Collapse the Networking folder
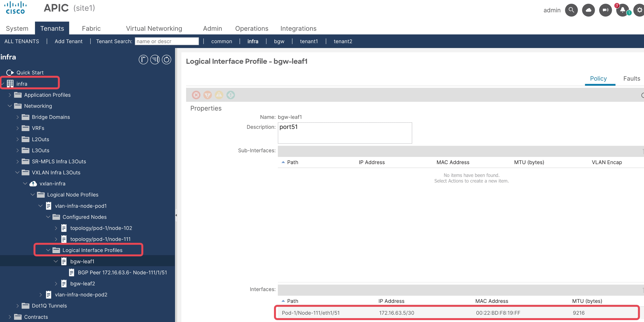The image size is (644, 322). [10, 106]
